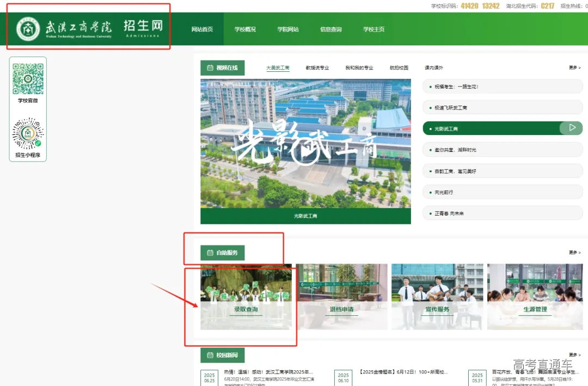
Task: Click 更多 in the 自助服务 section
Action: 574,253
